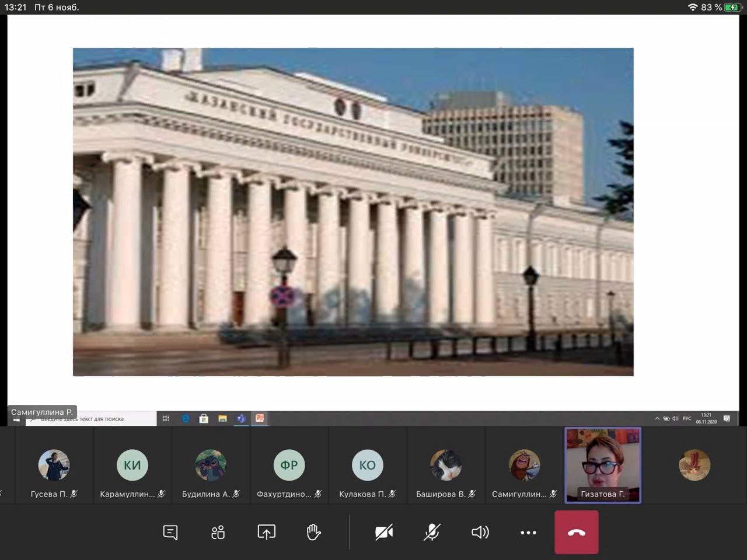Select the Самигуллин participant avatar tile
This screenshot has height=560, width=747.
tap(524, 465)
